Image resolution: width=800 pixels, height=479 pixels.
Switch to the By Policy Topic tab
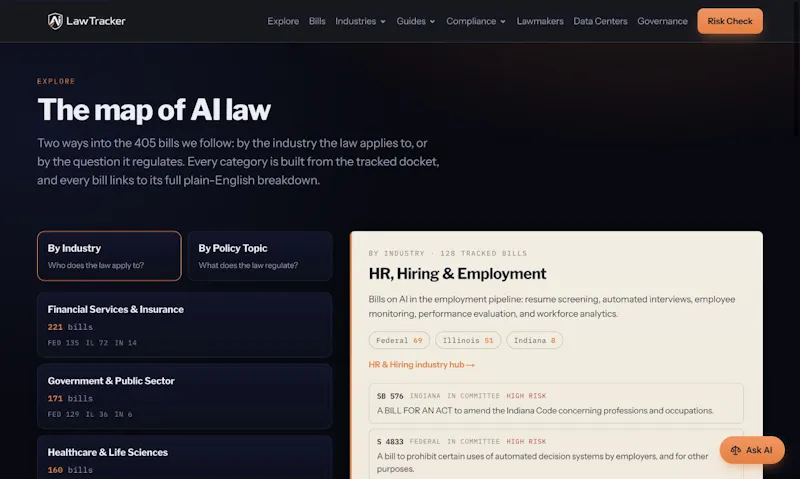(260, 256)
